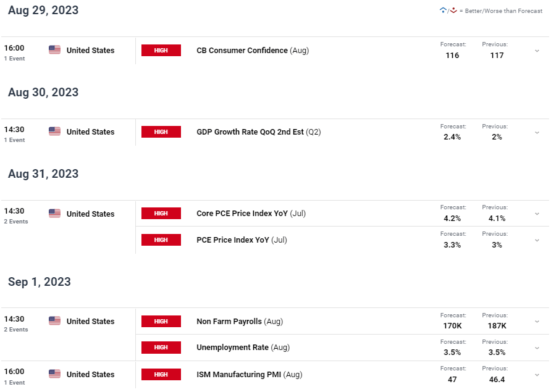
Task: Expand the Non Farm Payrolls event
Action: (x=537, y=322)
